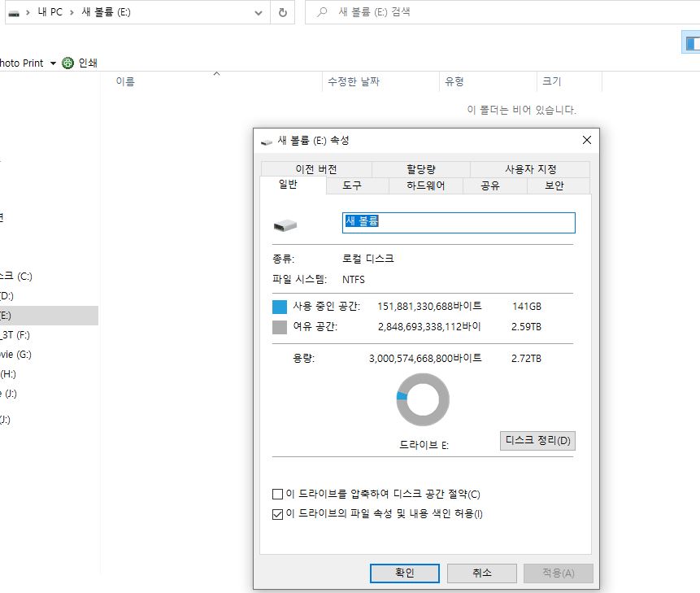This screenshot has width=700, height=593.
Task: Click the 인쇄 toolbar label
Action: pyautogui.click(x=88, y=63)
